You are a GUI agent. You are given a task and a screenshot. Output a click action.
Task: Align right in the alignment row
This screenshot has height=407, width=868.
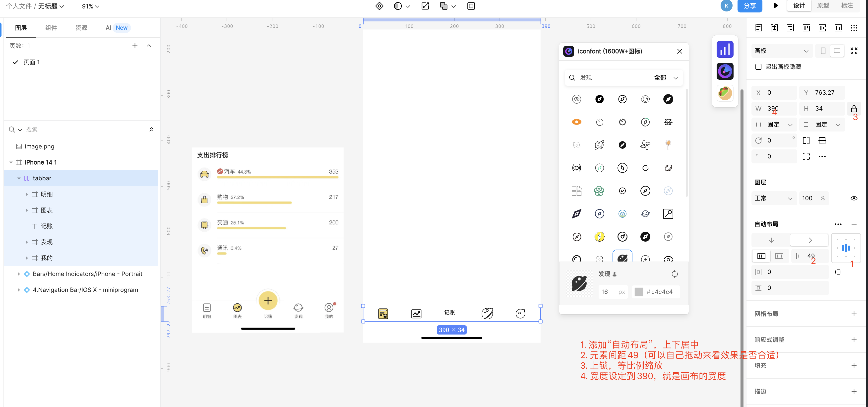(x=790, y=28)
